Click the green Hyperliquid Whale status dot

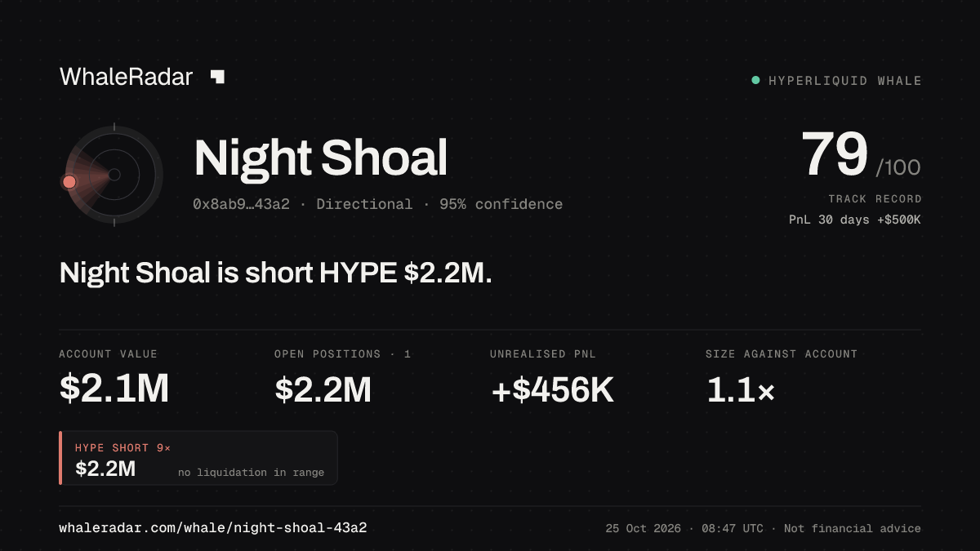(755, 80)
